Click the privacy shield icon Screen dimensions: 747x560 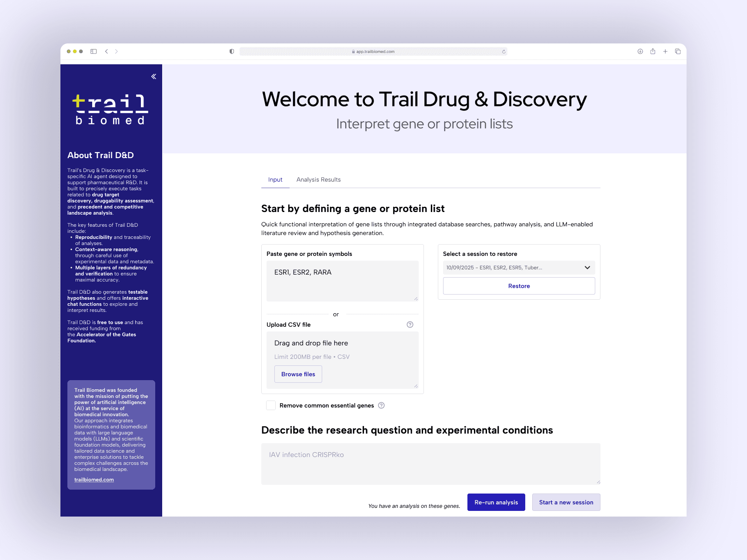[x=232, y=51]
